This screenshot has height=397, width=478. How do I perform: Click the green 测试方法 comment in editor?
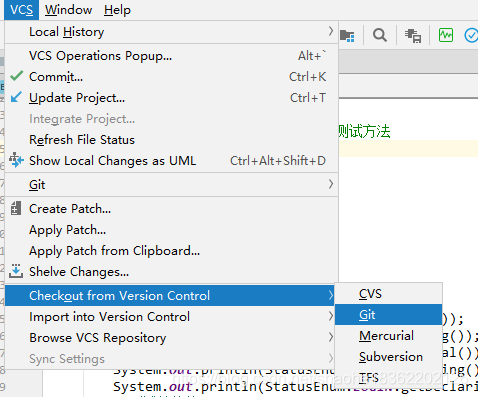(x=364, y=131)
